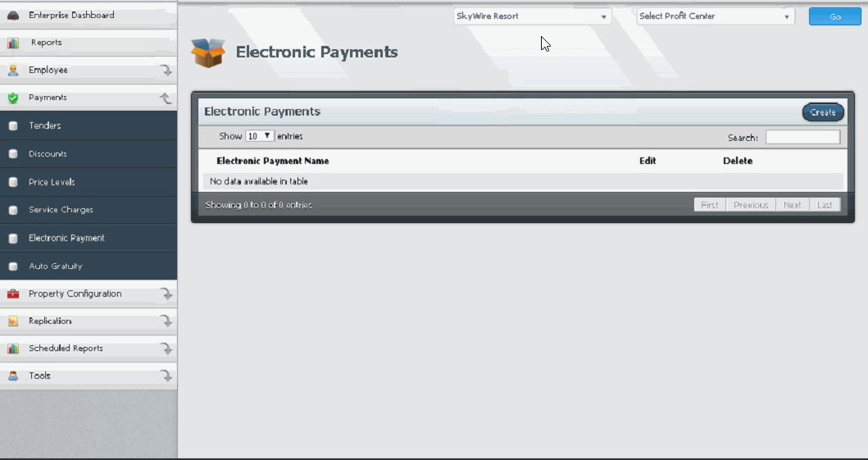Image resolution: width=868 pixels, height=460 pixels.
Task: Select Tenders in Payments submenu
Action: pyautogui.click(x=89, y=125)
